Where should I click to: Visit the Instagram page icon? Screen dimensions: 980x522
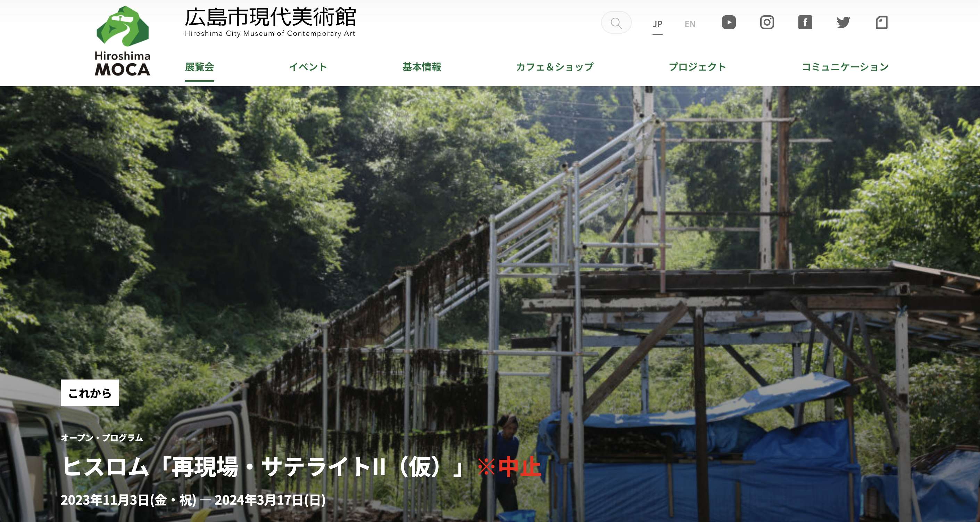tap(766, 23)
